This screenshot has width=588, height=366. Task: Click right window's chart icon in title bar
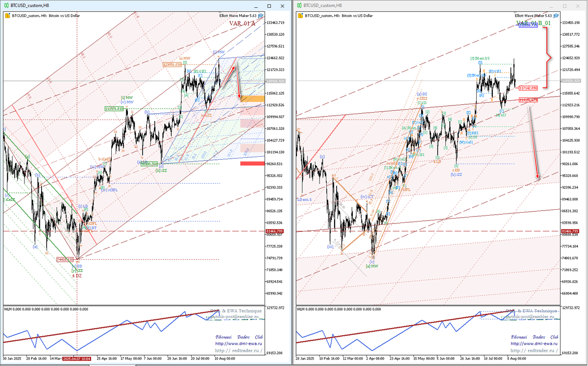tap(298, 5)
